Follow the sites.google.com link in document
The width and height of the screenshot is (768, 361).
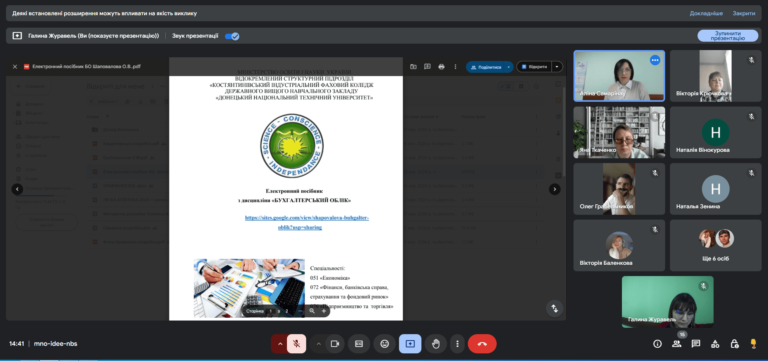coord(307,222)
